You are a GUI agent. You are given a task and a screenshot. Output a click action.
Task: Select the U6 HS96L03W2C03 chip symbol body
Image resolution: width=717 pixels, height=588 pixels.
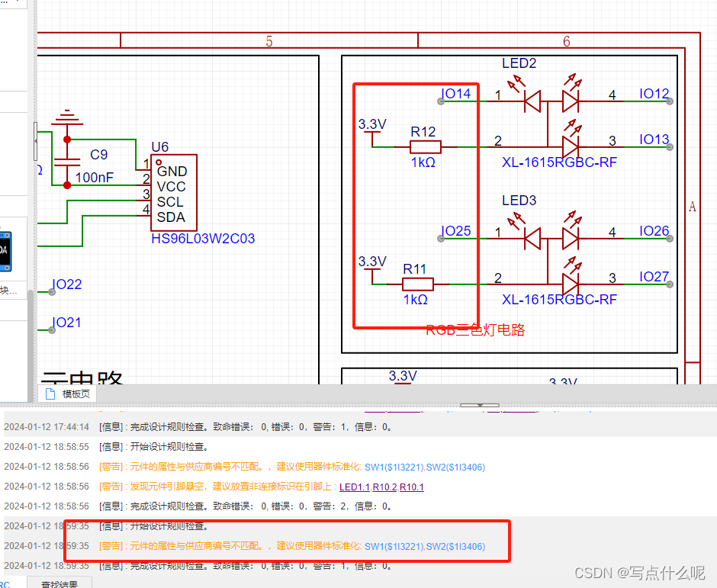point(174,193)
